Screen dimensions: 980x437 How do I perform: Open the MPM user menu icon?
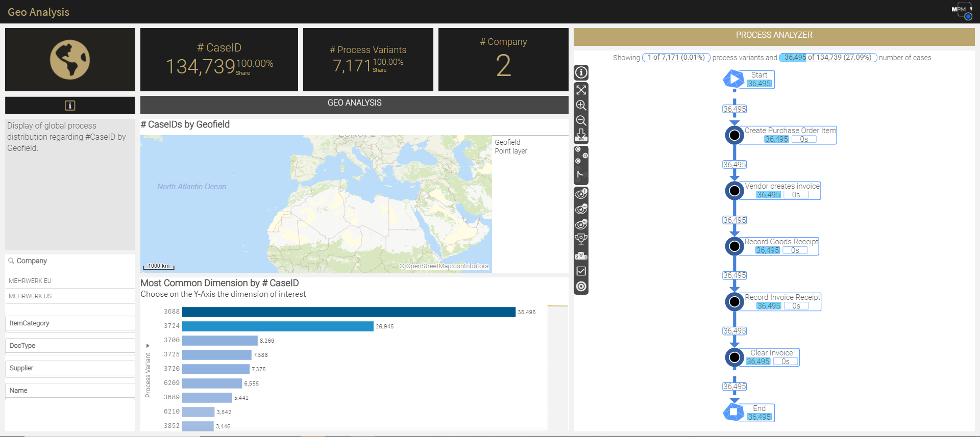pos(963,10)
